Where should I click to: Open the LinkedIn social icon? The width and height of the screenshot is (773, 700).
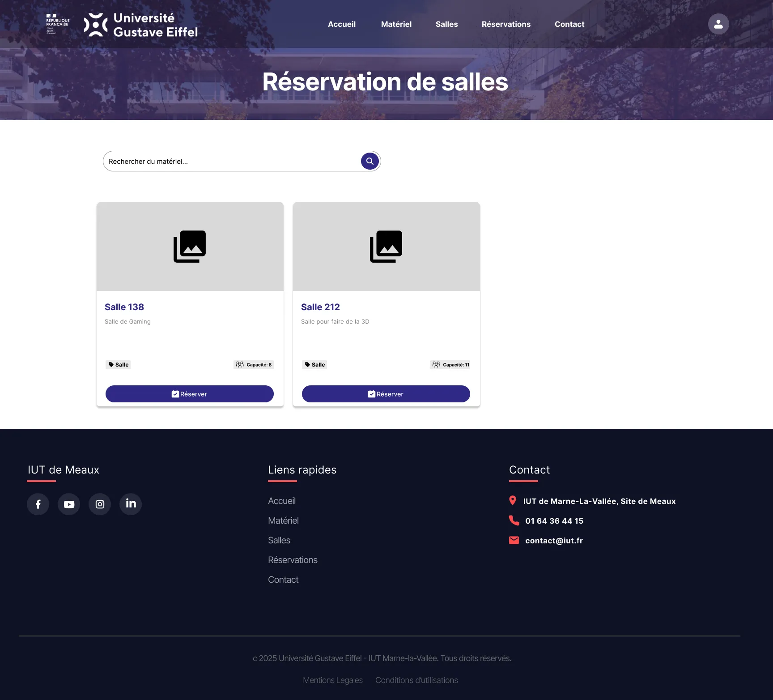pyautogui.click(x=131, y=504)
